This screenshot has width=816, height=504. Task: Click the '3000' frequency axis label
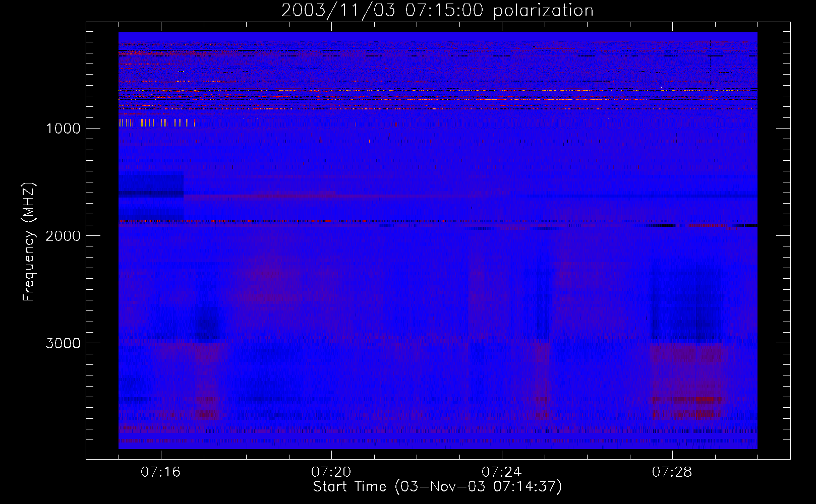(x=63, y=343)
